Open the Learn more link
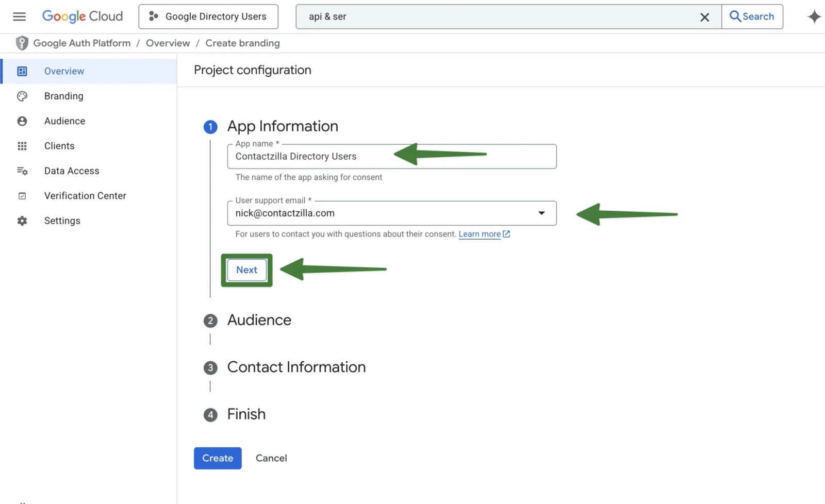Screen dimensions: 825x504 click(x=480, y=234)
